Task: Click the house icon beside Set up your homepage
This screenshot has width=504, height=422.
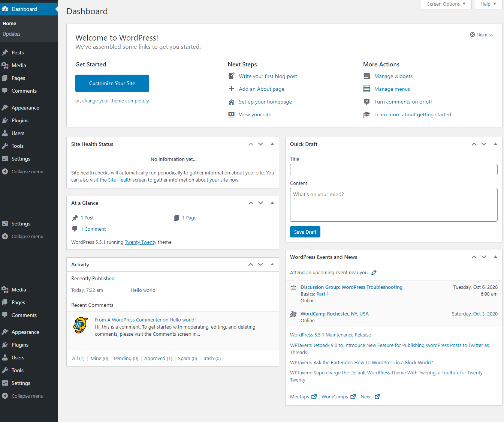Action: (232, 102)
